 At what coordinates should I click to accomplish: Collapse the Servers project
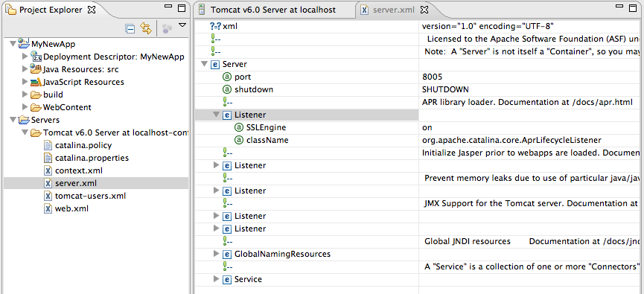(13, 120)
